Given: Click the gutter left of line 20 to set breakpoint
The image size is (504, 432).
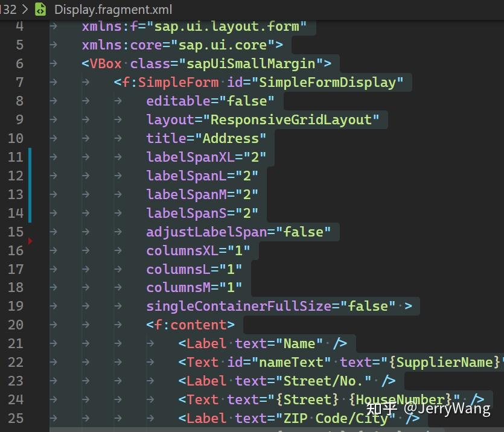Looking at the screenshot, I should coord(7,325).
